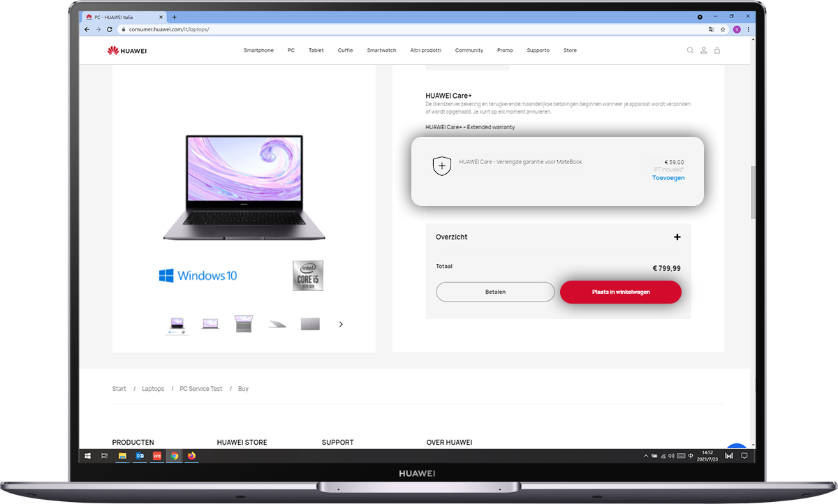Open Firefox from the taskbar
The image size is (838, 504).
[192, 456]
